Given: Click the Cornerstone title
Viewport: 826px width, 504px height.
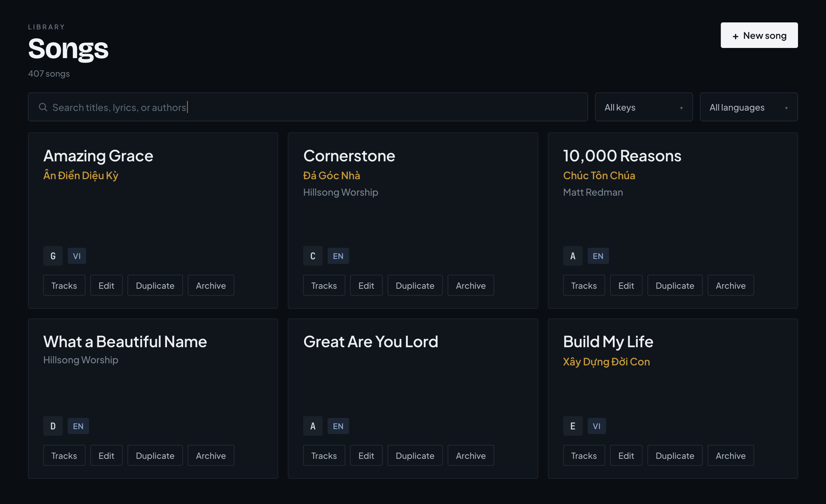Looking at the screenshot, I should [x=349, y=156].
